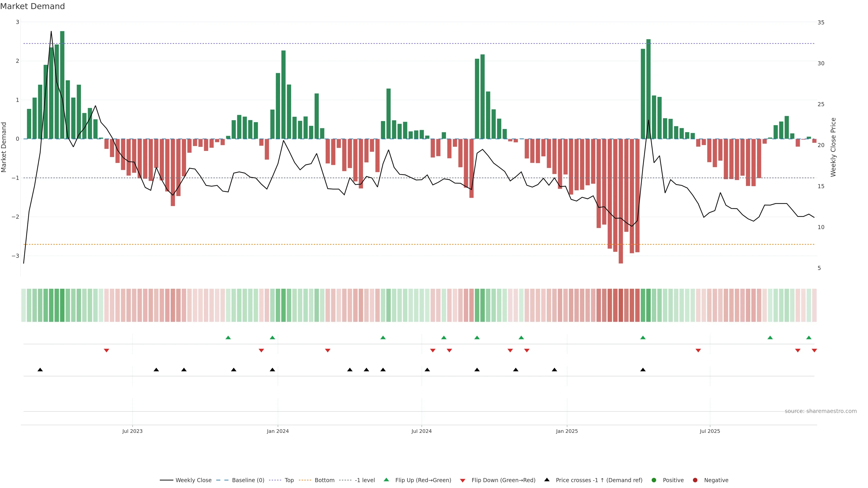Click Price crosses -1 black triangle legend
868x488 pixels.
point(547,480)
